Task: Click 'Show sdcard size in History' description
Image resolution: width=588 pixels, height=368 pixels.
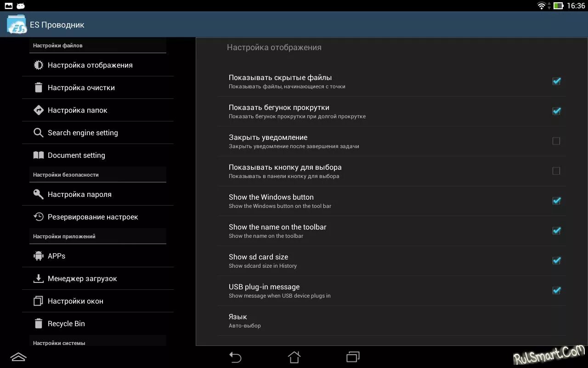Action: tap(263, 266)
